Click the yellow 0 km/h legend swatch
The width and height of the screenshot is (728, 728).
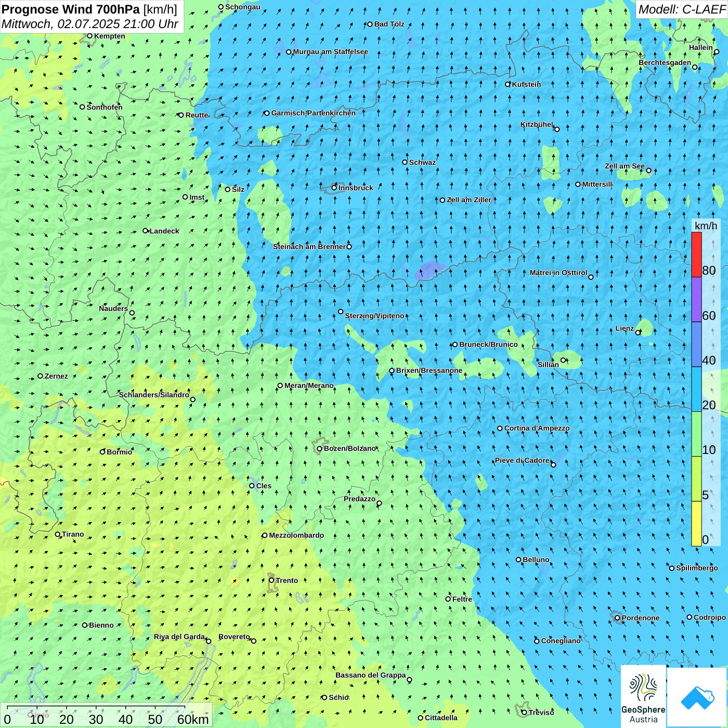click(696, 524)
